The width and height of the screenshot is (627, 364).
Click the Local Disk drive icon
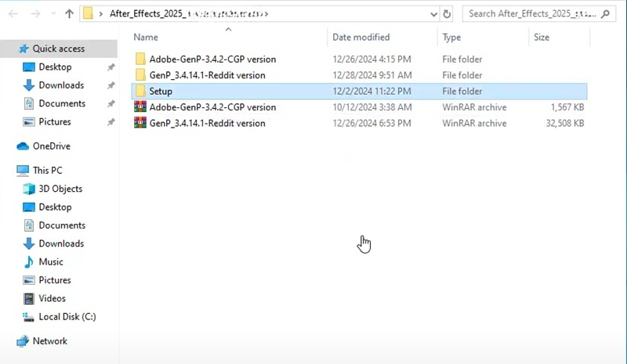[28, 317]
